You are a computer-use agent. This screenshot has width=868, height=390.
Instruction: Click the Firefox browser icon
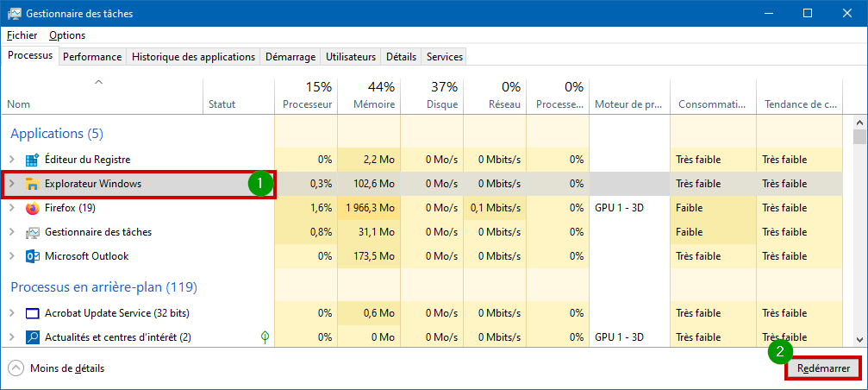coord(33,208)
